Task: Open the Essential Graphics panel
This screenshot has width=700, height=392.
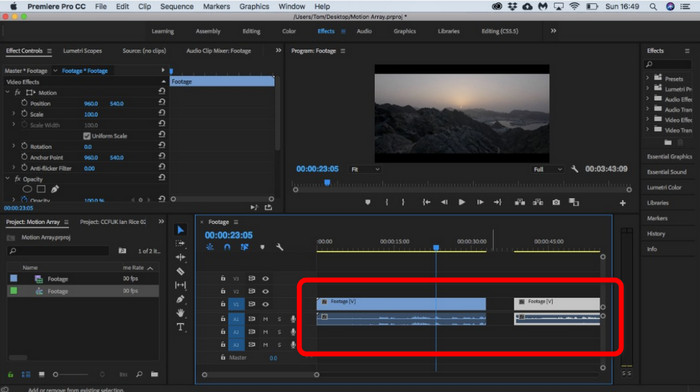Action: pos(669,157)
